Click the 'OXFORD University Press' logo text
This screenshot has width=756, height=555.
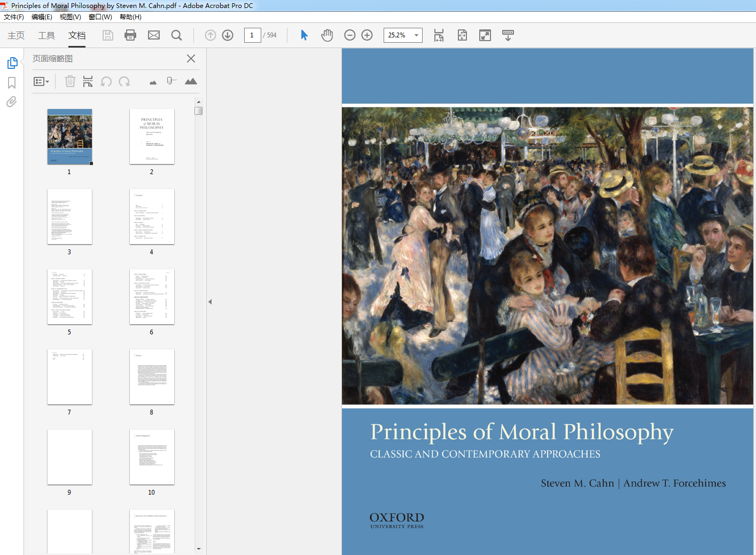point(397,520)
